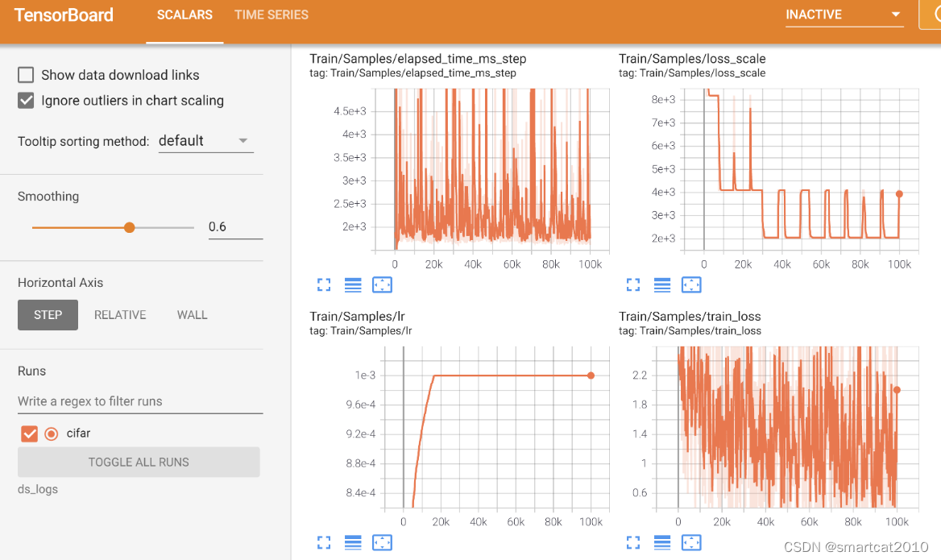Toggle y-axis log scale on lr chart

[x=353, y=542]
